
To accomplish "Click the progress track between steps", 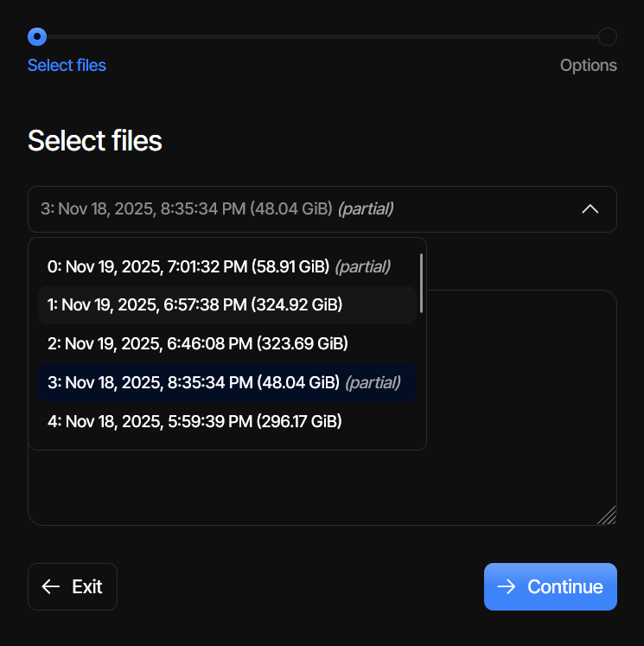I will click(x=322, y=36).
